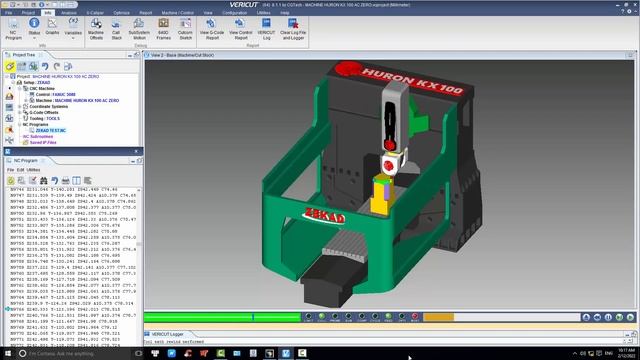Expand the Variables dropdown arrow
This screenshot has height=360, width=640.
[x=73, y=38]
